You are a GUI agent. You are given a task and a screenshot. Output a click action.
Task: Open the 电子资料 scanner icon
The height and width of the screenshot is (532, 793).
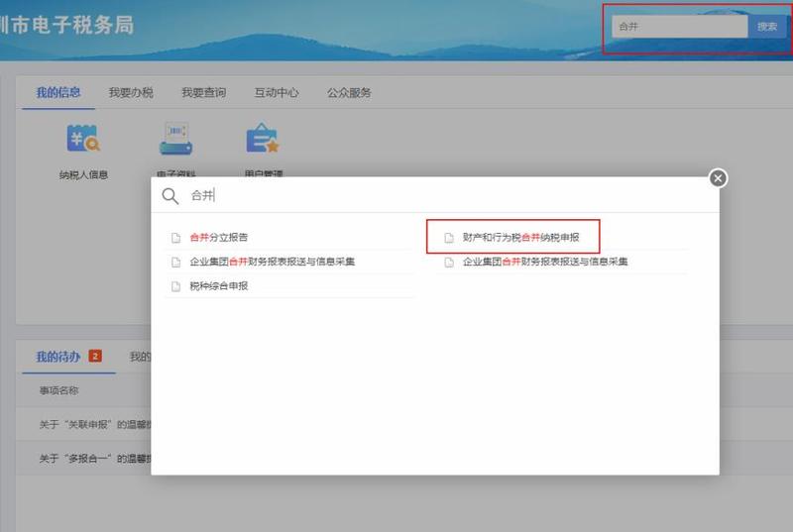tap(174, 140)
